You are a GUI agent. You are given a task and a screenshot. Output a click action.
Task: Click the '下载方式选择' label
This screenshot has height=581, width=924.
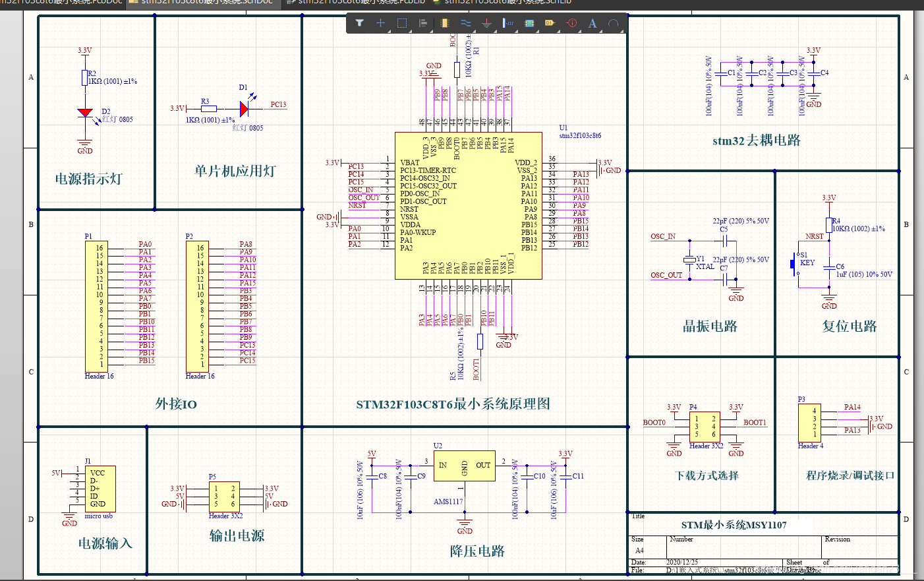point(707,475)
